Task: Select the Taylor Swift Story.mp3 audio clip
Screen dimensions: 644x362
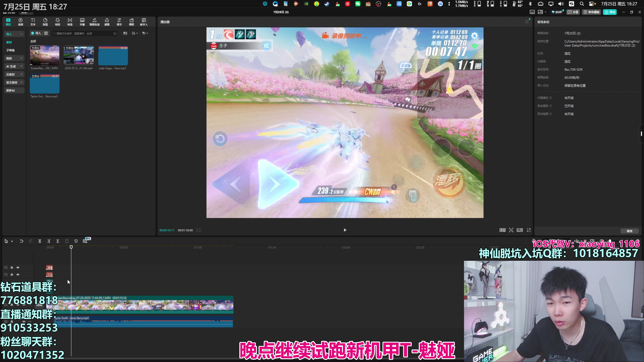Action: pos(45,84)
